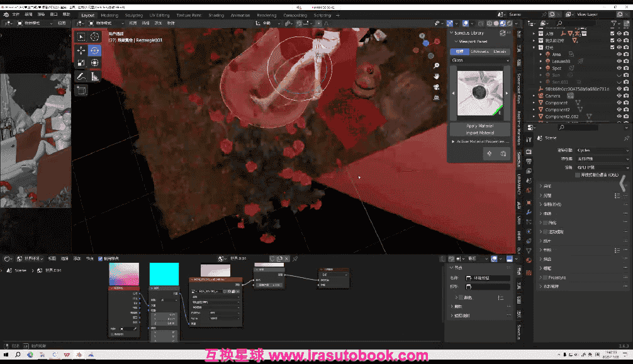Open the device dropdown showing GPU
The image size is (633, 364).
(x=603, y=167)
